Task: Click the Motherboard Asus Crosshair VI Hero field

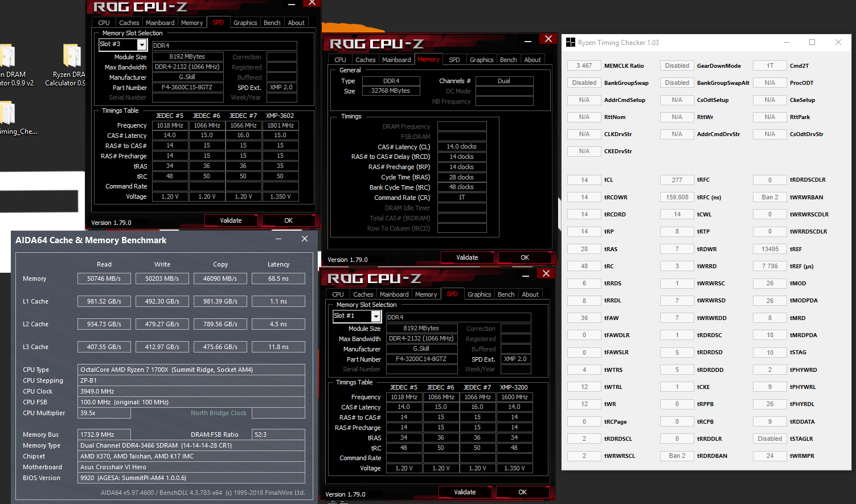Action: pos(191,467)
